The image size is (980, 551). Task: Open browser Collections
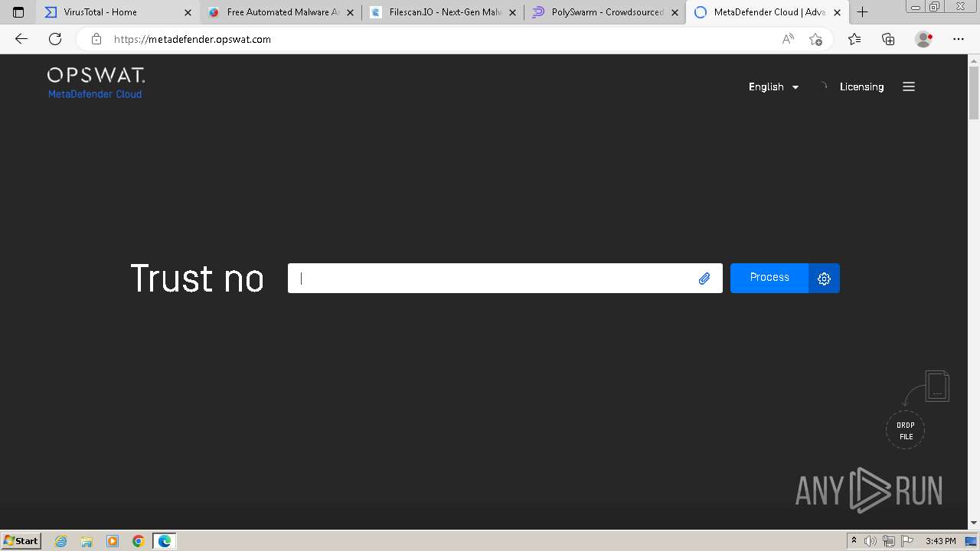tap(888, 39)
